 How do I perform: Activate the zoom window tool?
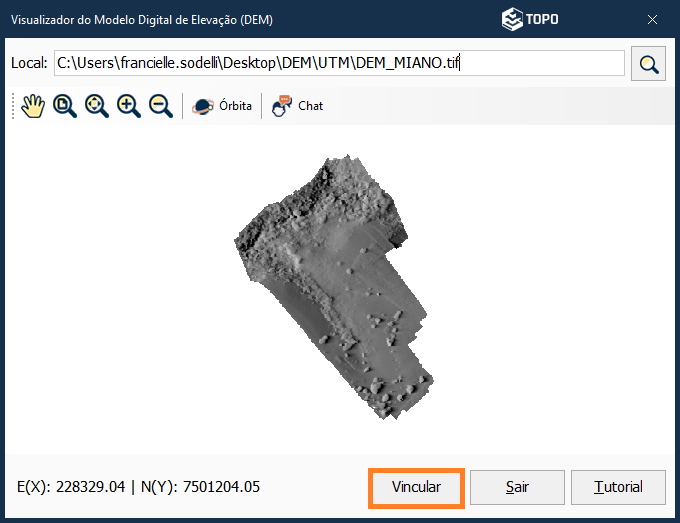click(65, 106)
